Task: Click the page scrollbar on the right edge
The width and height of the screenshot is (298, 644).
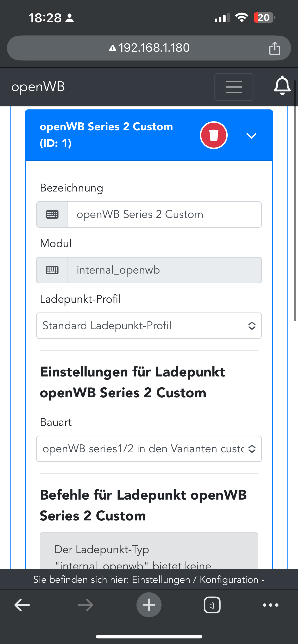Action: point(295,200)
